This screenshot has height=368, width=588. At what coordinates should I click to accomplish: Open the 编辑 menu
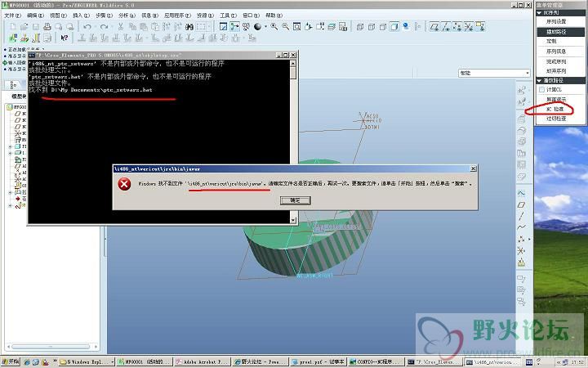tap(35, 16)
